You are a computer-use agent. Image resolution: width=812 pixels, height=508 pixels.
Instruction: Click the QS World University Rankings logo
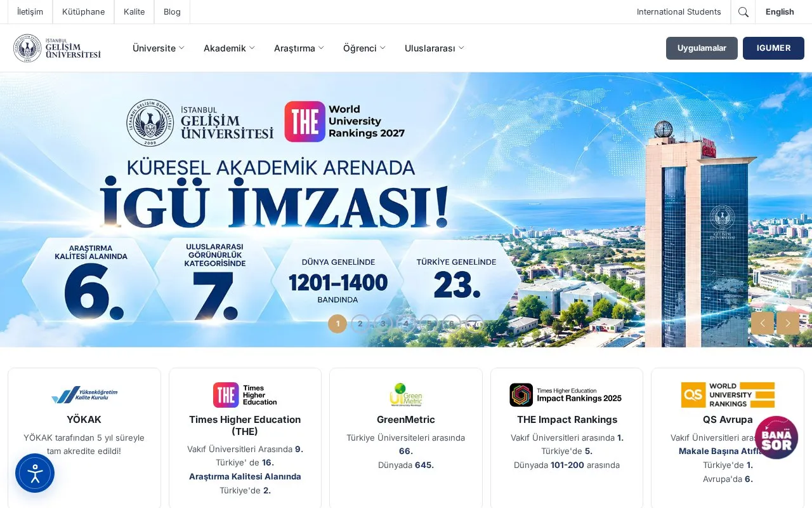click(x=728, y=395)
